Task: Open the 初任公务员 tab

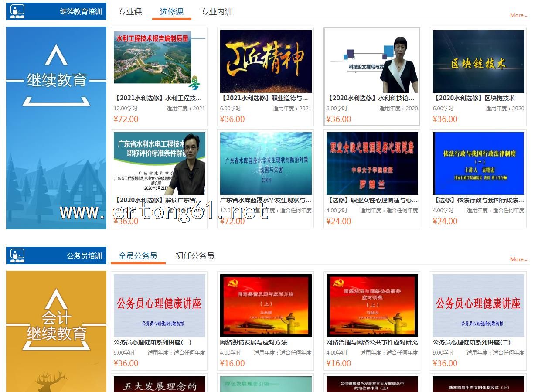Action: [x=194, y=256]
